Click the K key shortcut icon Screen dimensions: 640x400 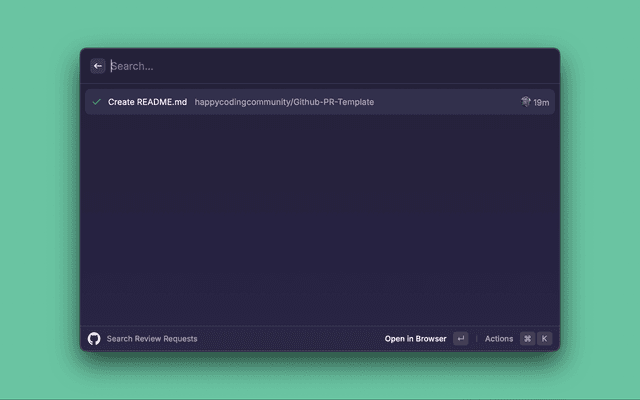click(545, 339)
